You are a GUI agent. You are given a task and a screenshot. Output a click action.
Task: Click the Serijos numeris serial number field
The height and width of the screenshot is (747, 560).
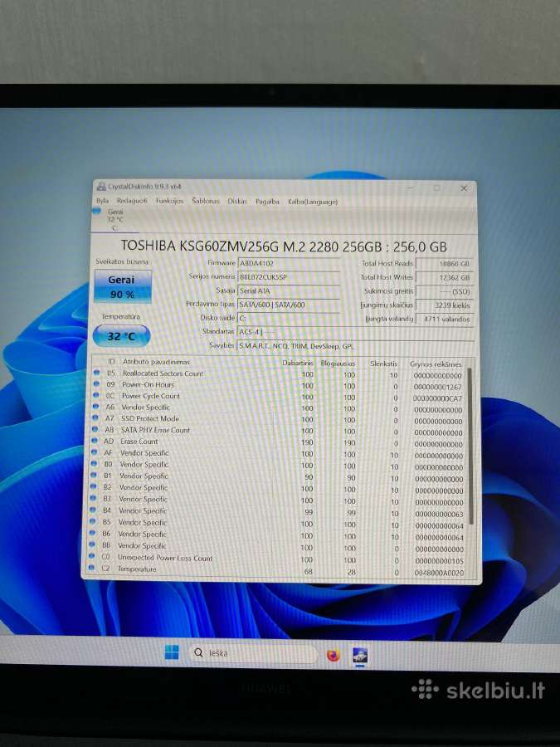point(288,276)
